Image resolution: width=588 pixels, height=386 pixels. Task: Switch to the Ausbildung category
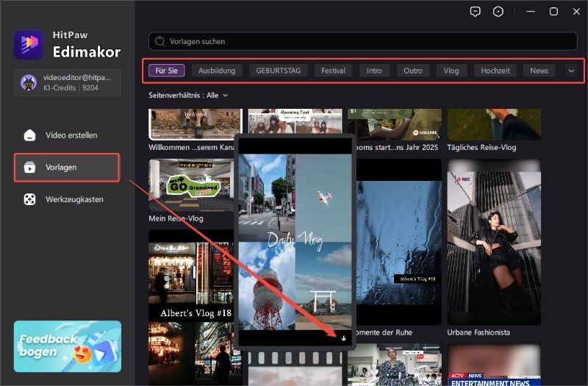pos(217,71)
